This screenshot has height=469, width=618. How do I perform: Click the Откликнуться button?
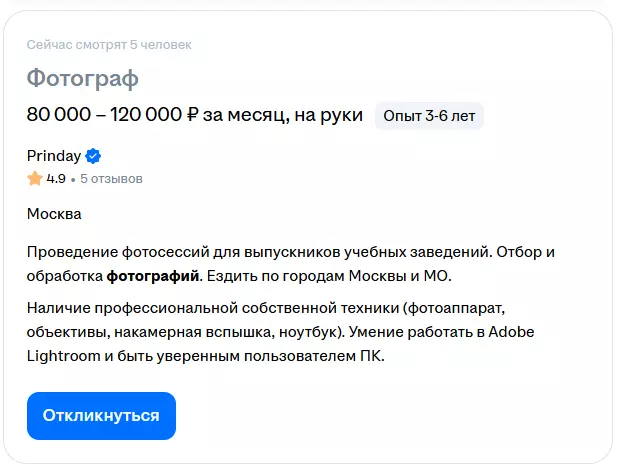click(x=101, y=416)
